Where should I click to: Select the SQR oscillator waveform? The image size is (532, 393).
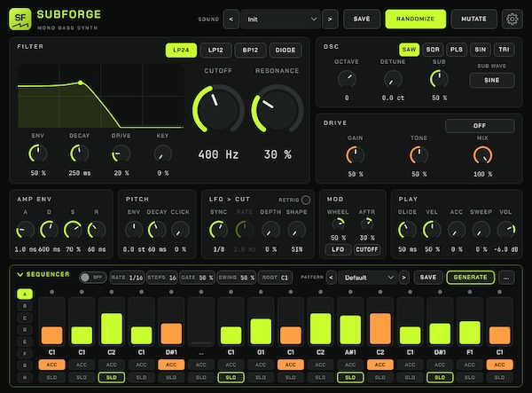(x=433, y=50)
